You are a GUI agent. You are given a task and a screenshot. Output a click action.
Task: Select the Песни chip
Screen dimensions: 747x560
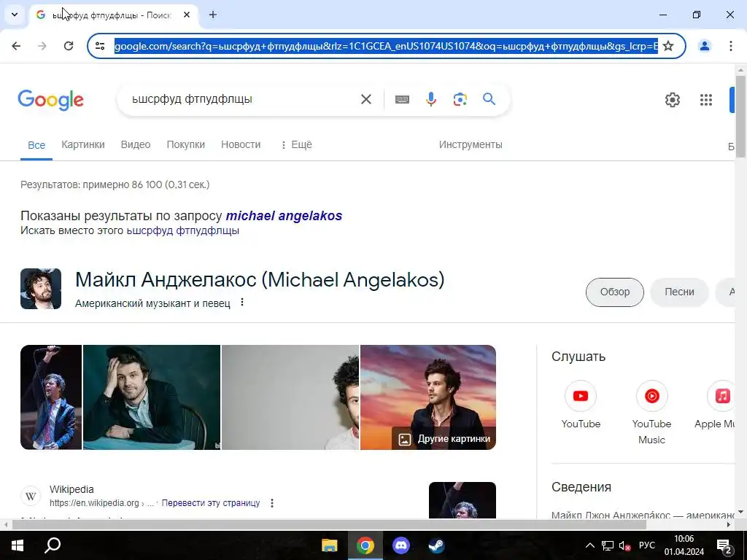pyautogui.click(x=679, y=292)
